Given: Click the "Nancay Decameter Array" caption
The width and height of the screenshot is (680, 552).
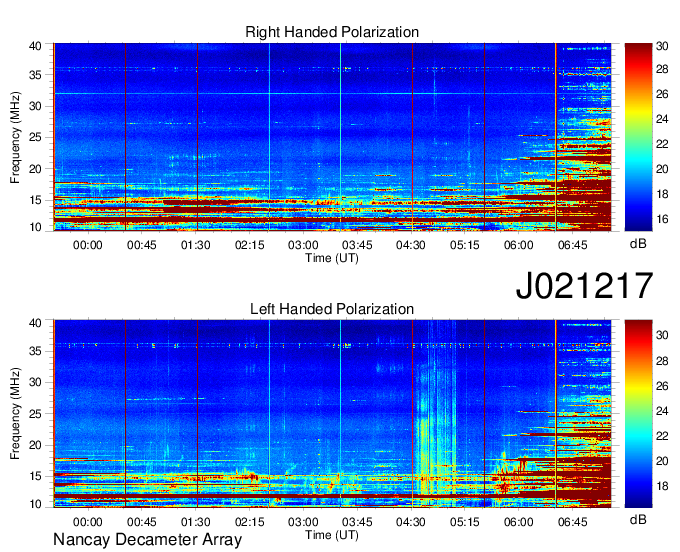Looking at the screenshot, I should pyautogui.click(x=147, y=540).
